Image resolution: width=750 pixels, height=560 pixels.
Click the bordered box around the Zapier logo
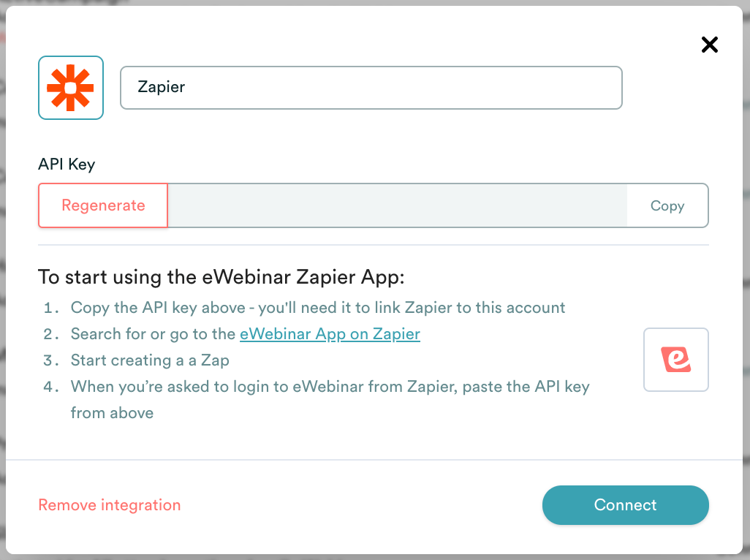(x=70, y=87)
